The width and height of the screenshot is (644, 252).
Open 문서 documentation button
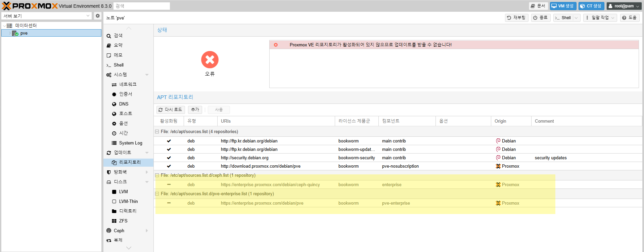539,6
